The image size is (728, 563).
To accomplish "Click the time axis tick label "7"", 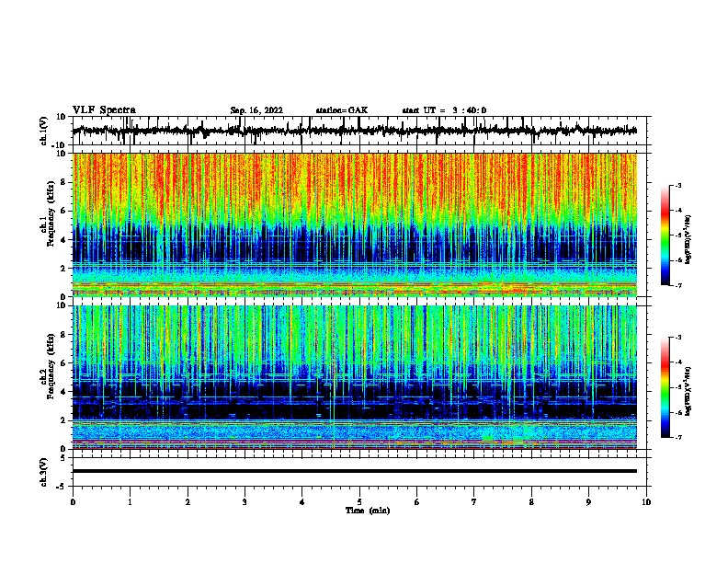I will (x=474, y=502).
